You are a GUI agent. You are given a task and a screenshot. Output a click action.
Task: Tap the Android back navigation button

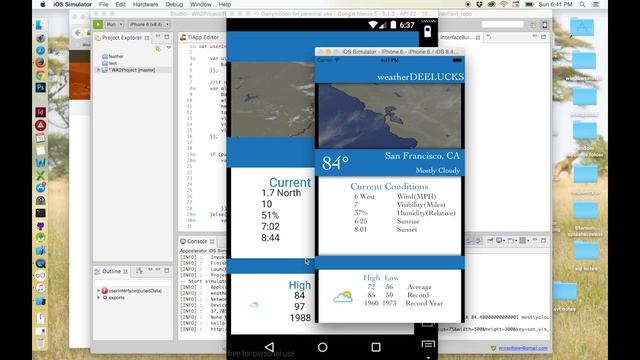(269, 347)
